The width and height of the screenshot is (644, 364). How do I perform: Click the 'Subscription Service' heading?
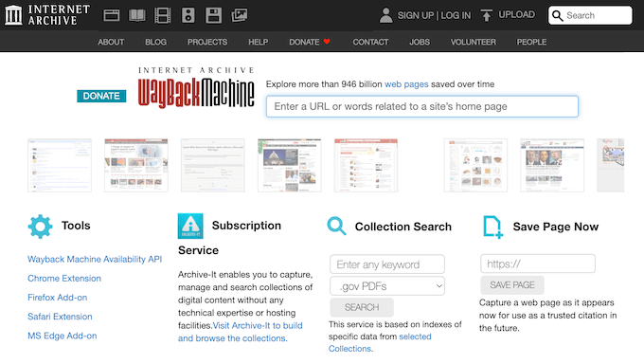point(229,238)
